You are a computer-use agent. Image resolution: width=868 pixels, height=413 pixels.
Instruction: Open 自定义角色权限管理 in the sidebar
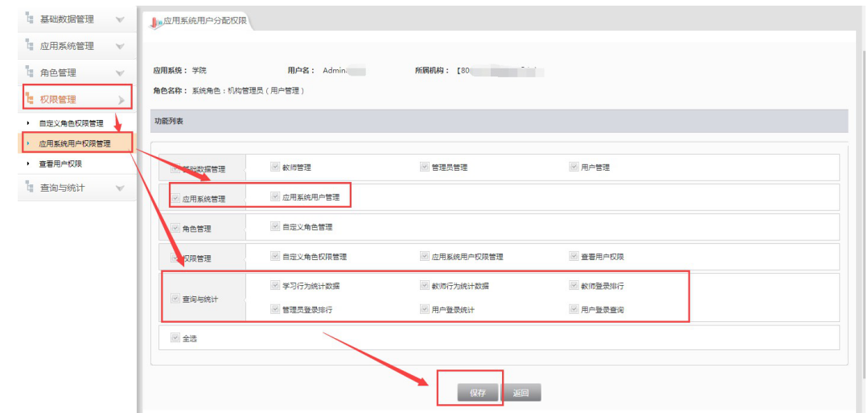71,123
